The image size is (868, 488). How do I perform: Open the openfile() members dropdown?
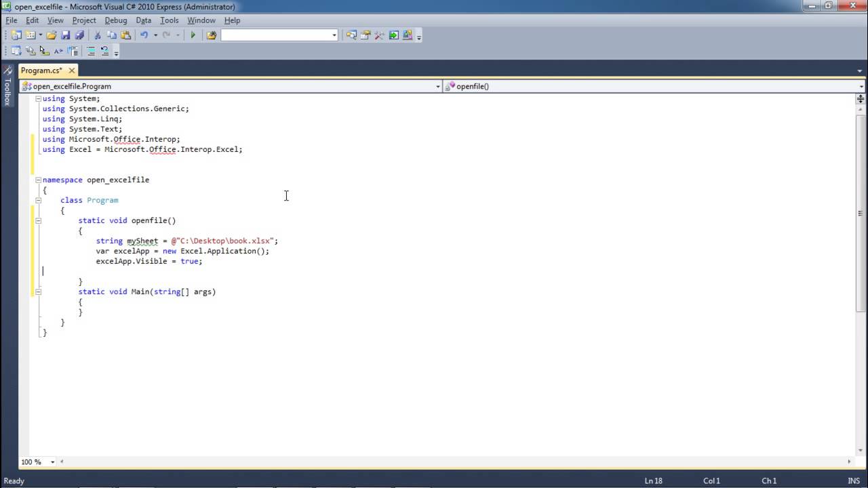click(x=860, y=86)
